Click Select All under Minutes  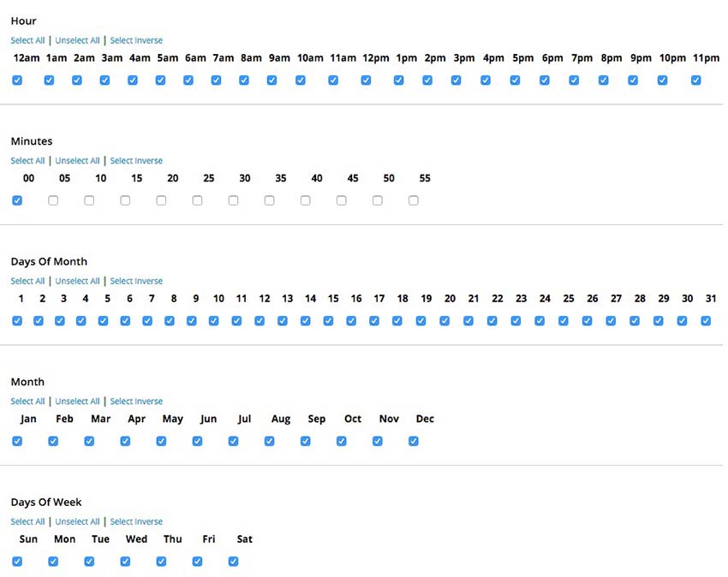[x=28, y=161]
